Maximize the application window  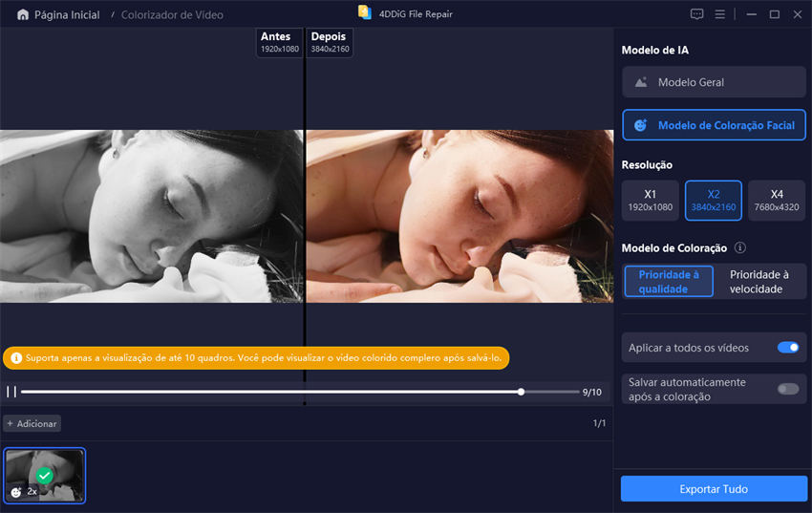(x=774, y=14)
